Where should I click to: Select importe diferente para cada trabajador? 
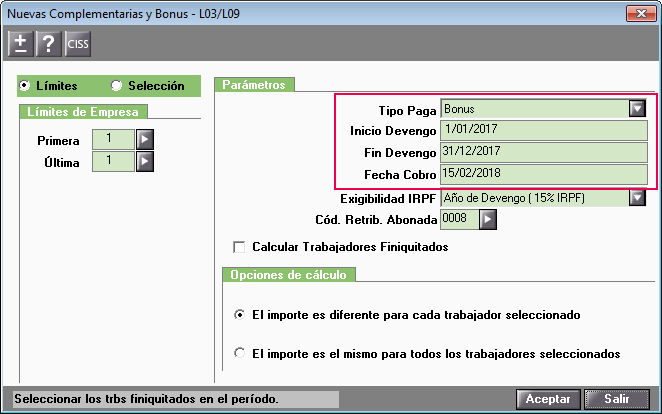239,315
